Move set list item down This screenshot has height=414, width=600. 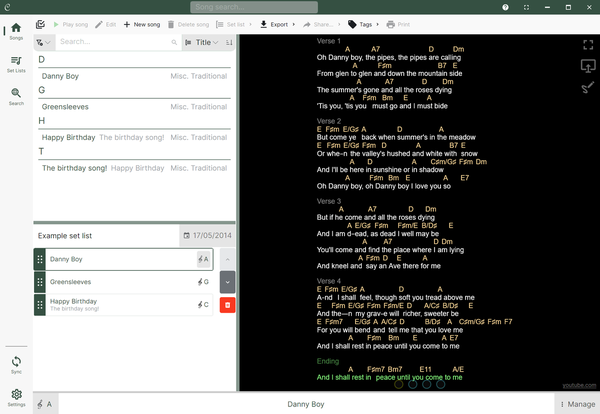point(227,282)
